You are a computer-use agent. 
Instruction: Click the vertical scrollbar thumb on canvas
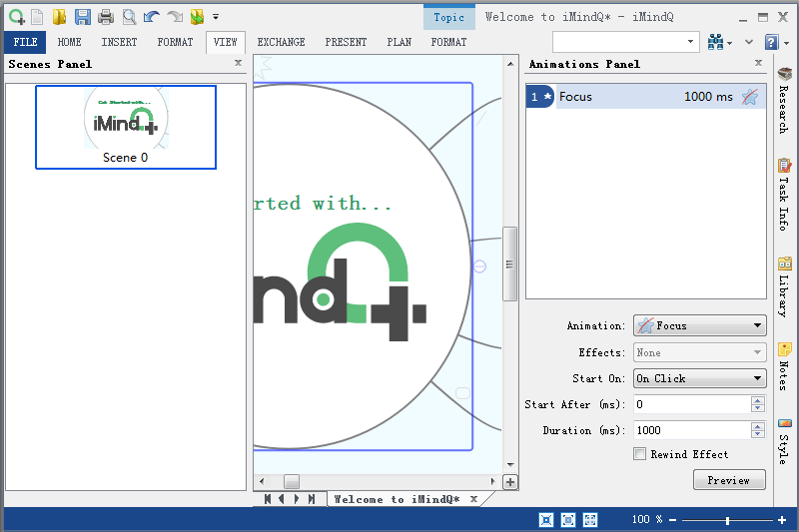(x=509, y=265)
